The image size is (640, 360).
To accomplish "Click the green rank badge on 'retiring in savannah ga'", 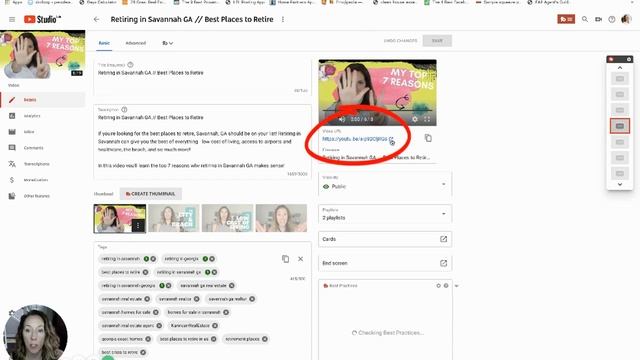I will (208, 272).
